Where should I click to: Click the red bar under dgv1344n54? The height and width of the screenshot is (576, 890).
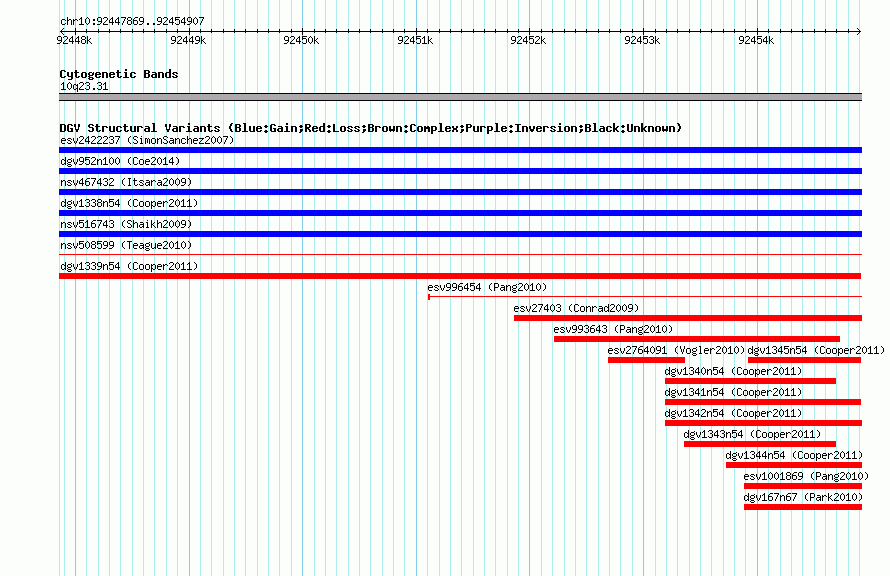click(x=794, y=465)
